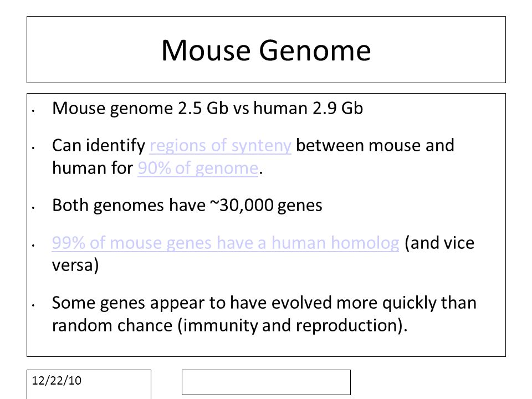The height and width of the screenshot is (399, 532).
Task: Click the bullet dot beside "Both genomes"
Action: point(33,208)
